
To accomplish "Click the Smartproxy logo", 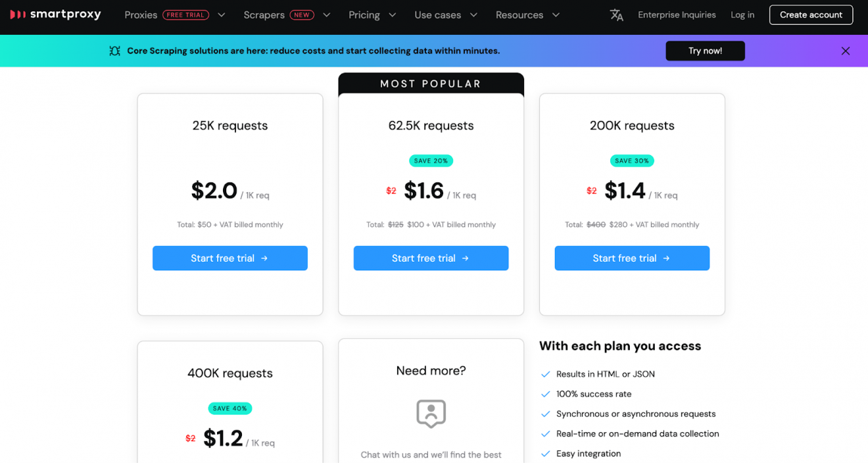I will coord(56,14).
